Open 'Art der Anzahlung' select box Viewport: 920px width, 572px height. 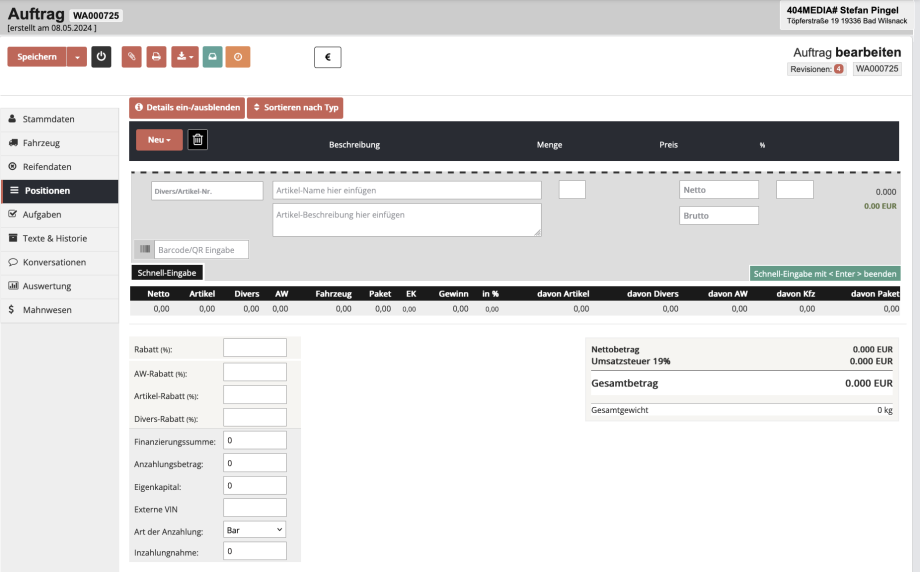point(254,530)
